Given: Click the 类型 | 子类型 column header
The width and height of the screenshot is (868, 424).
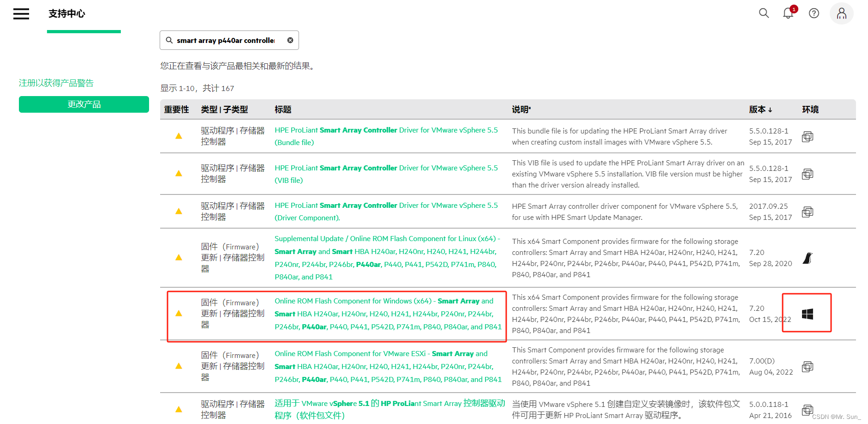Looking at the screenshot, I should (224, 109).
